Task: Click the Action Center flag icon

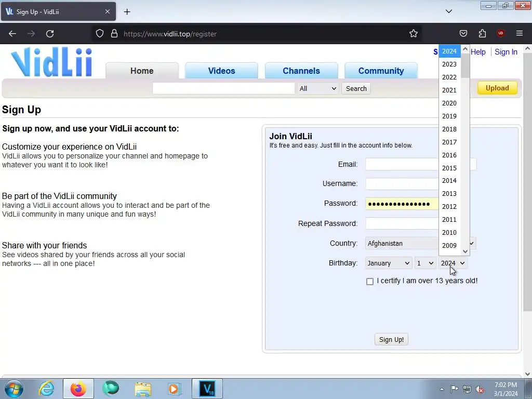Action: (454, 389)
